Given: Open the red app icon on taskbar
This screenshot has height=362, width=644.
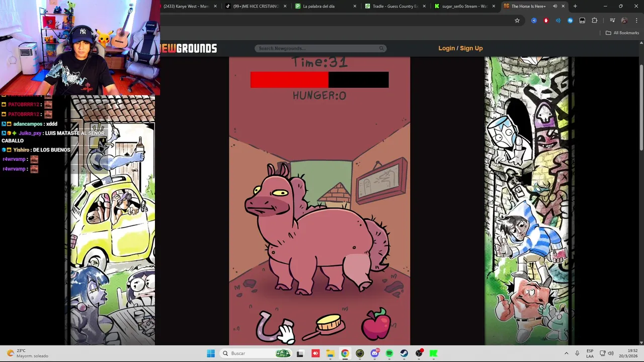Looking at the screenshot, I should 315,353.
